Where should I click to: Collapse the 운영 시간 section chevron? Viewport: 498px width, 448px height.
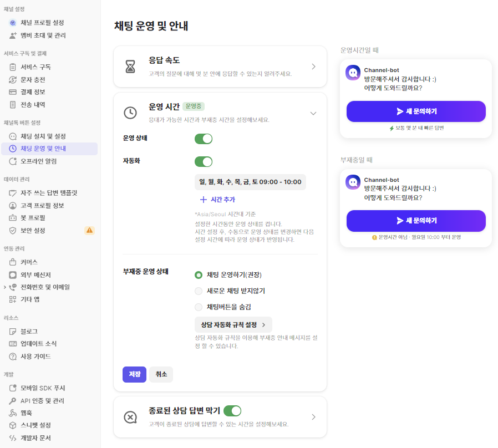click(313, 113)
